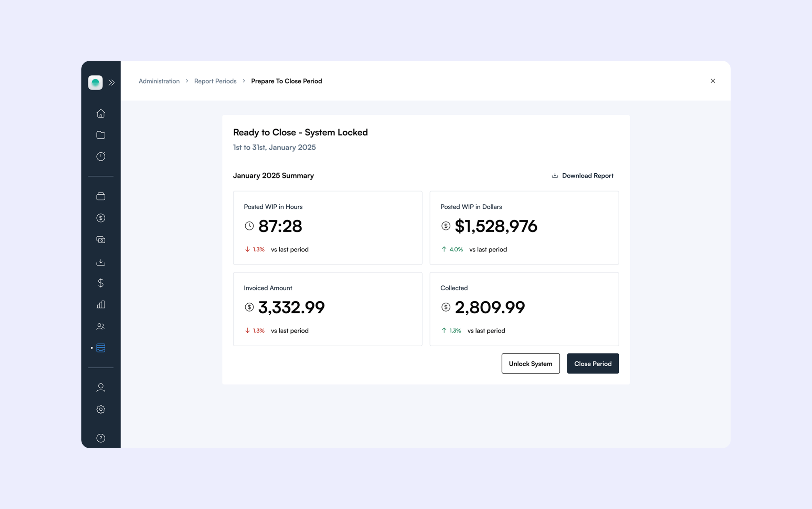Expand sidebar with double chevron
This screenshot has width=812, height=509.
pos(111,83)
